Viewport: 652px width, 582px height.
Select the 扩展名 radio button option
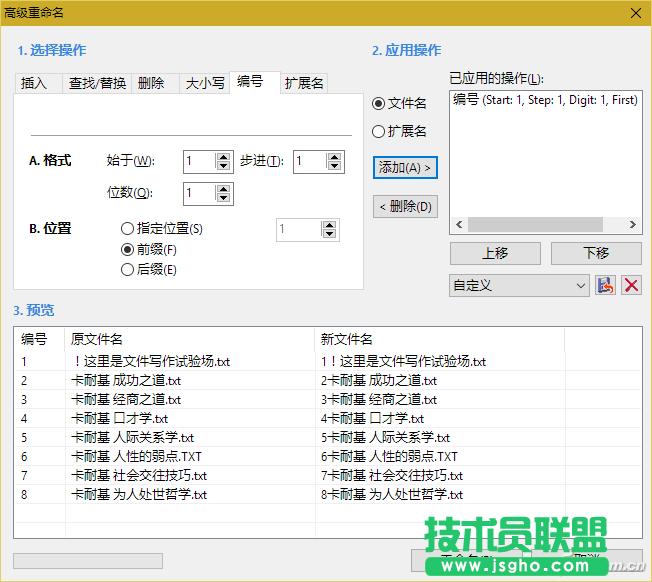(379, 131)
